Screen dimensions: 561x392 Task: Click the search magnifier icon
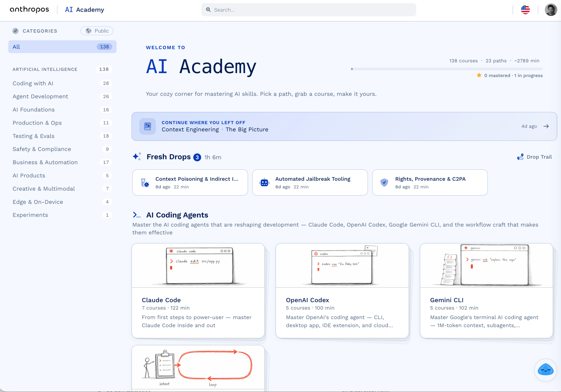(208, 10)
